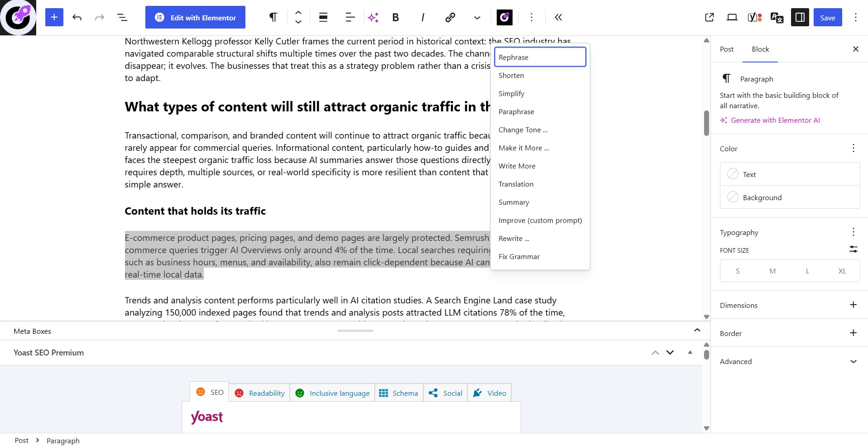Click the rocket AI icon in toolbar
868x446 pixels.
click(504, 17)
